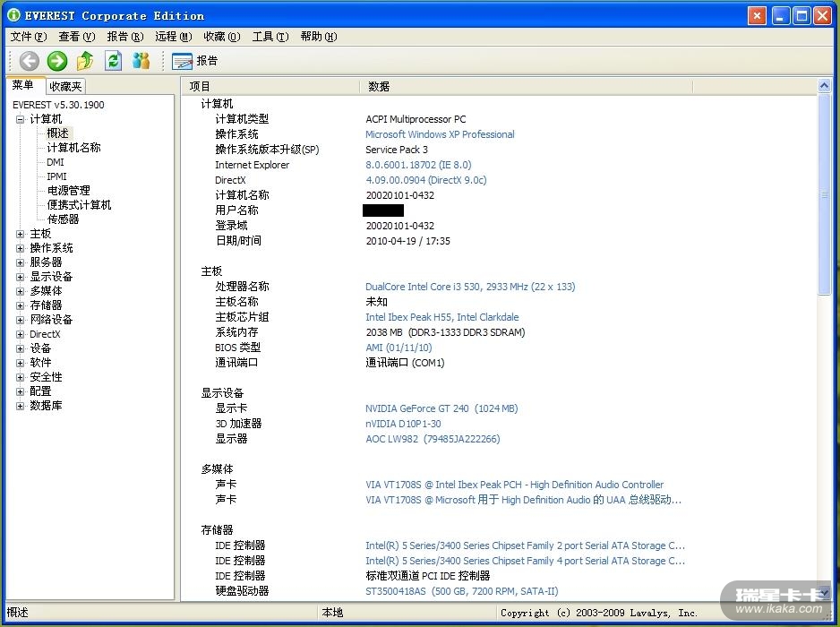
Task: Expand the 软件 tree node
Action: (20, 363)
